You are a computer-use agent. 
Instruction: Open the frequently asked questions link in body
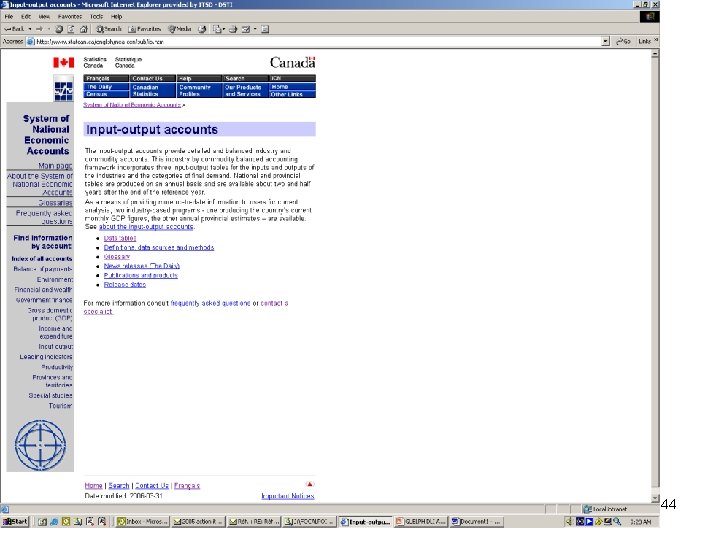pos(210,304)
